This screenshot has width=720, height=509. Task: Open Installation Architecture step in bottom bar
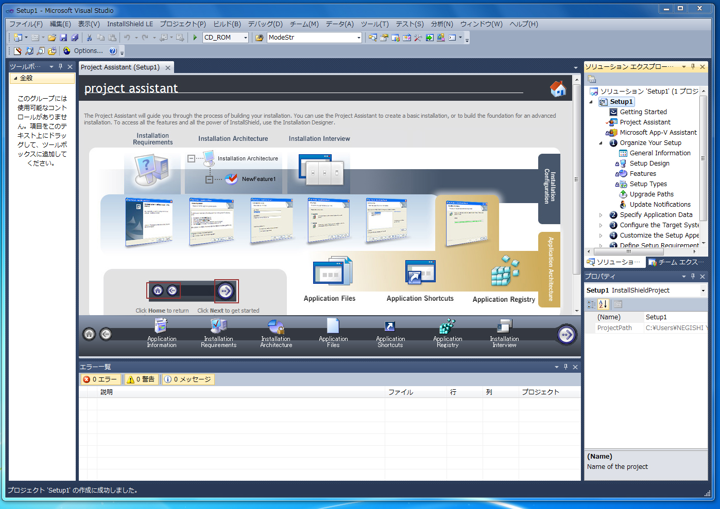coord(276,333)
